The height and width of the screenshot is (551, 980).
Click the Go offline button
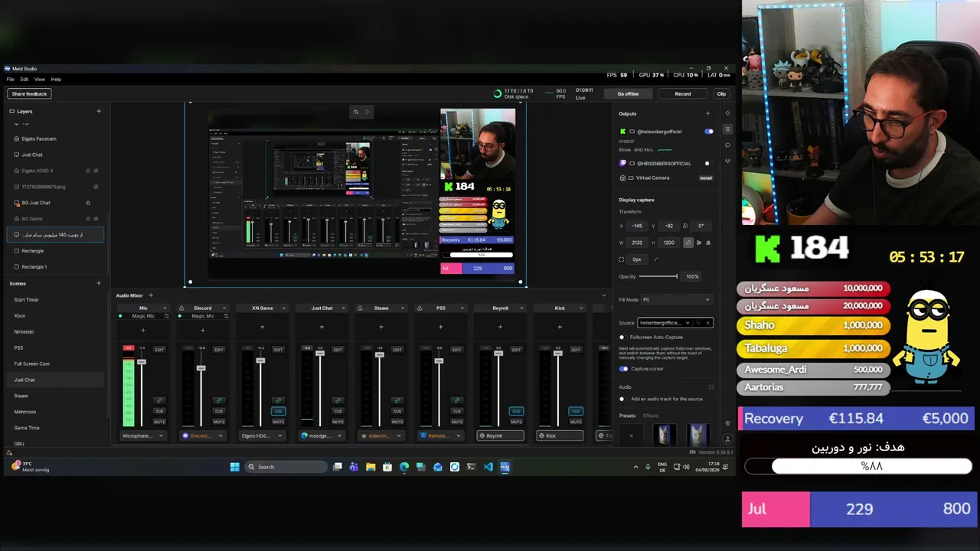coord(628,94)
